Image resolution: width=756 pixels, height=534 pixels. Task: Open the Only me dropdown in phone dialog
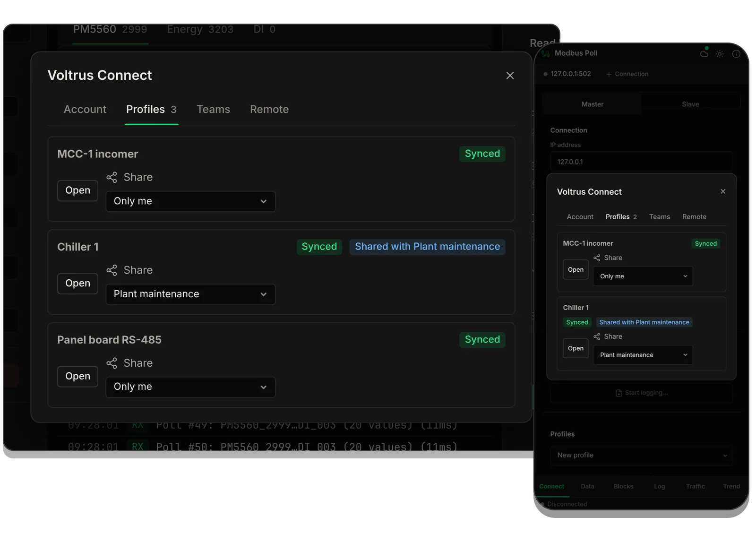pyautogui.click(x=643, y=276)
